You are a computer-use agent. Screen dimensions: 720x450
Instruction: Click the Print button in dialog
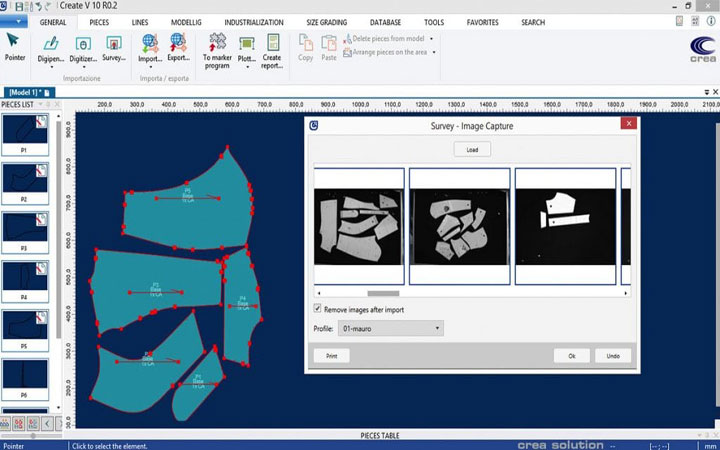coord(331,356)
